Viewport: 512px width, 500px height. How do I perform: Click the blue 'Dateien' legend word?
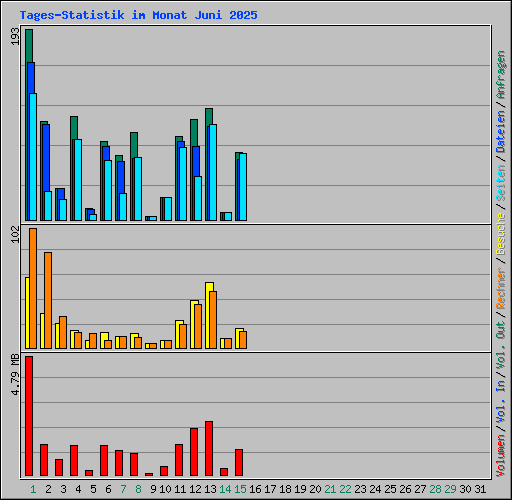tap(500, 131)
